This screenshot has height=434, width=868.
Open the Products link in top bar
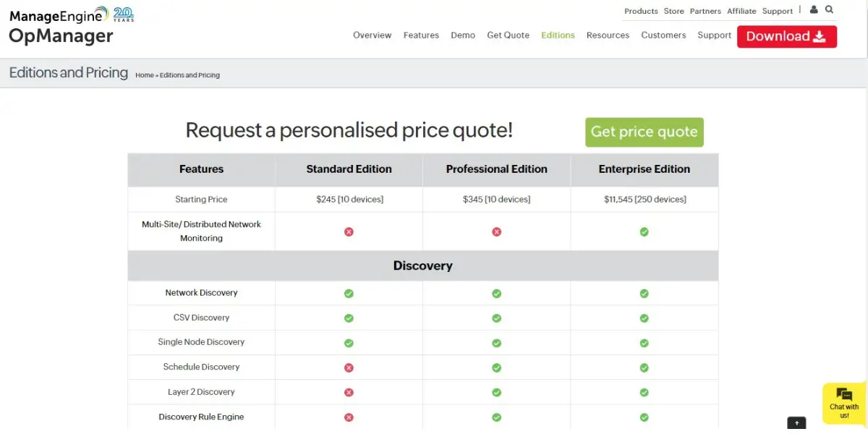[641, 12]
